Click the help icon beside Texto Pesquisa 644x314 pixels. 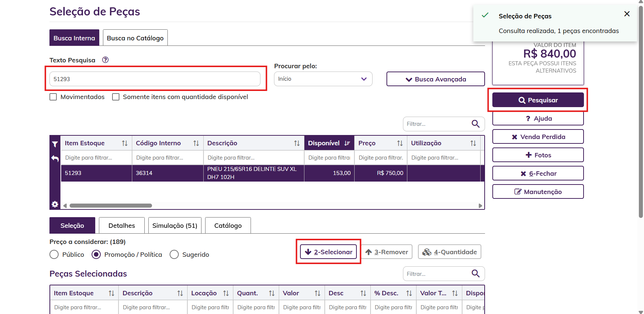click(x=105, y=60)
